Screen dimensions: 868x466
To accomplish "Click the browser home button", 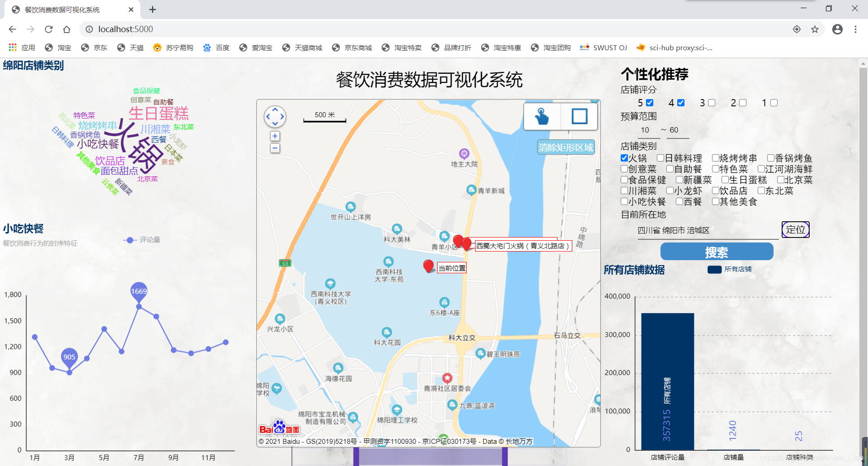I will (x=67, y=29).
